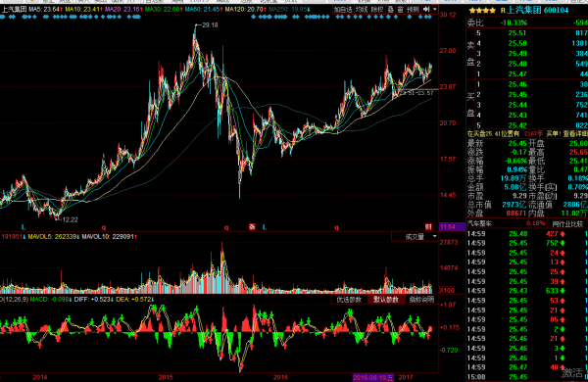Click the 2016-08-19 date marker on timeline
588x382 pixels.
pos(373,377)
